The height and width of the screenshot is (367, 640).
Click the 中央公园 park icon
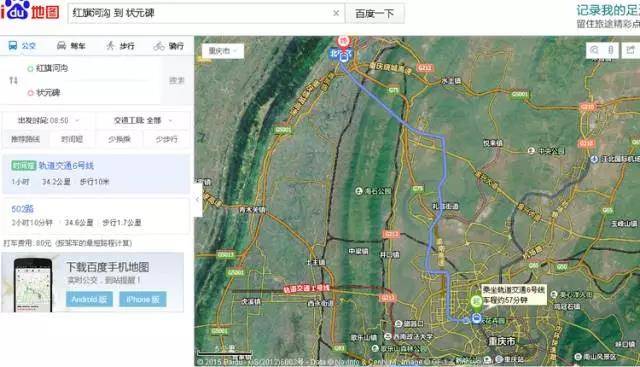pyautogui.click(x=531, y=151)
